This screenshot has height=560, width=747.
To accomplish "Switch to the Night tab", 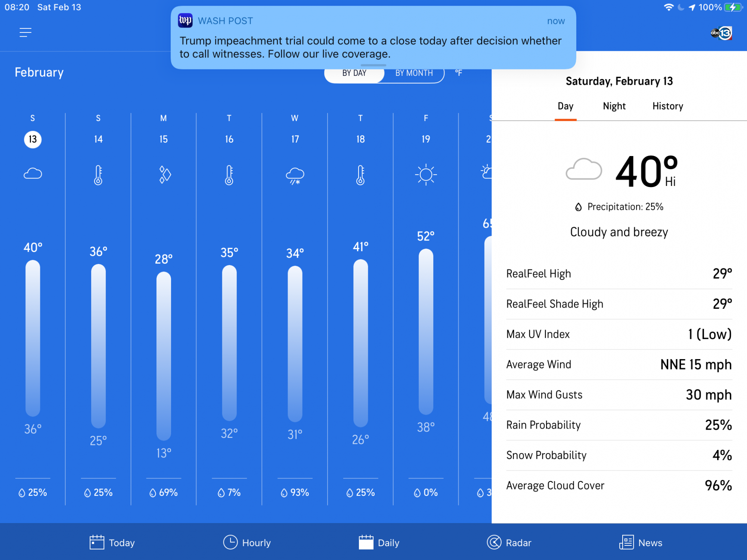I will pos(614,106).
